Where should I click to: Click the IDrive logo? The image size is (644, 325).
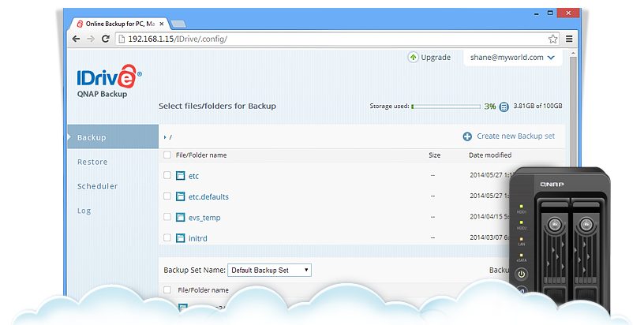[x=109, y=77]
